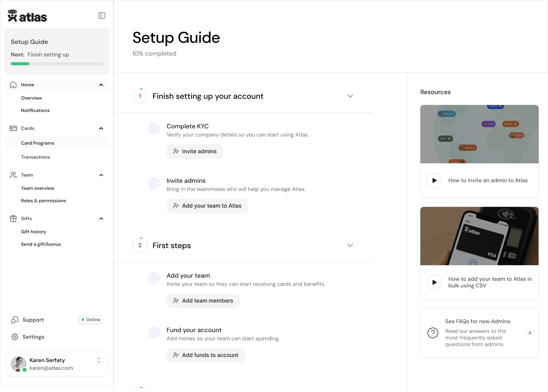
Task: Click the FAQs question mark icon
Action: click(x=433, y=333)
